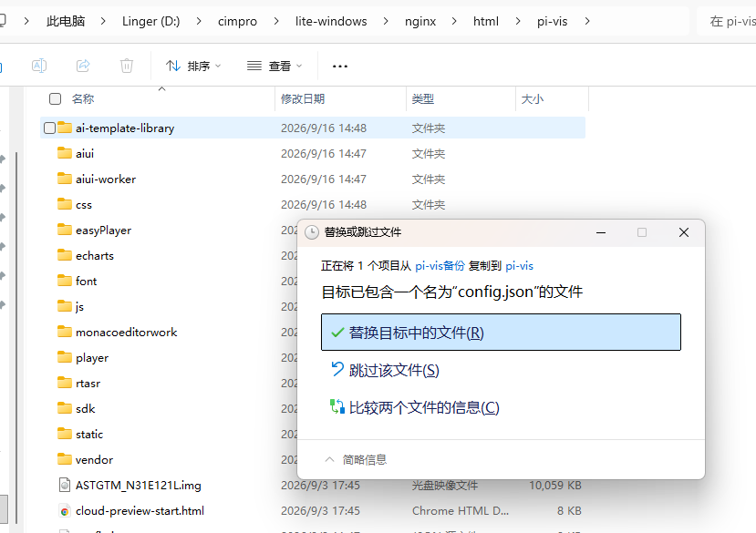756x533 pixels.
Task: Collapse 简略信息 details chevron in dialog
Action: coord(329,460)
